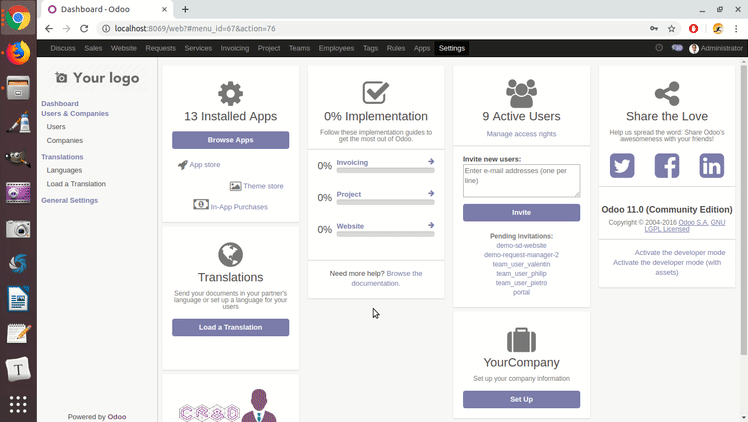Open the Odoo S.A. copyright link

(693, 222)
